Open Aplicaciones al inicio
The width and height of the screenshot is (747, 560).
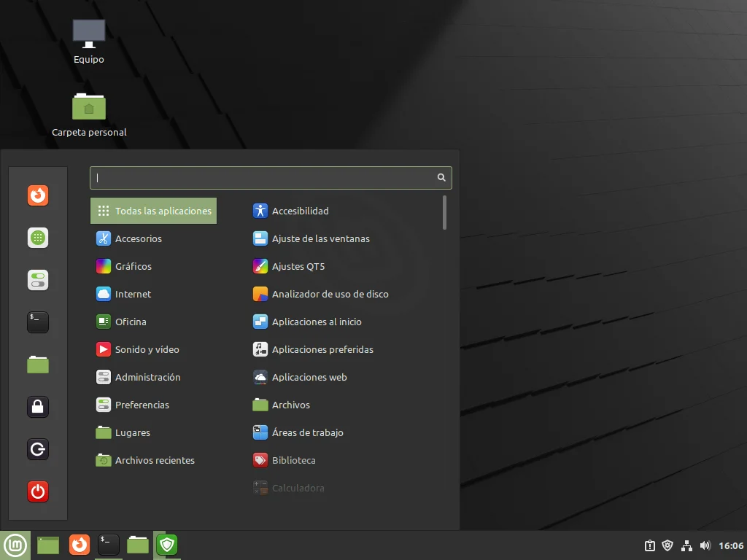pyautogui.click(x=317, y=322)
